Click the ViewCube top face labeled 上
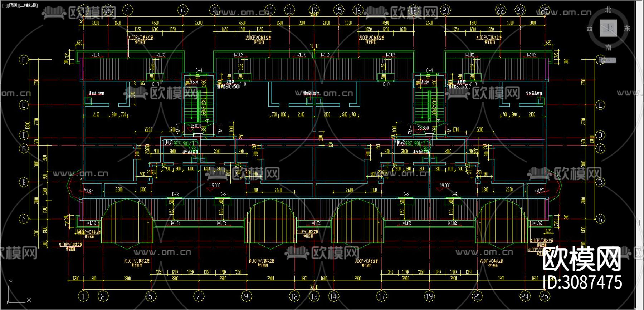 click(608, 28)
